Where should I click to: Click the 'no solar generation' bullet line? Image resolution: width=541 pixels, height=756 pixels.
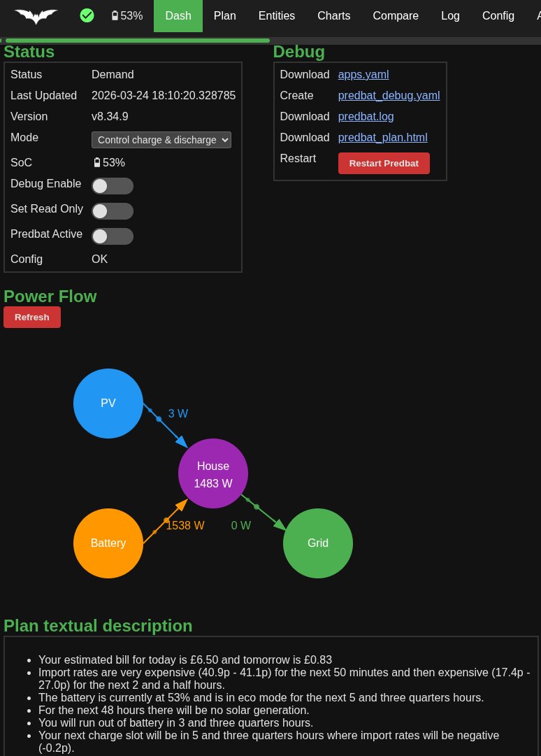coord(174,711)
